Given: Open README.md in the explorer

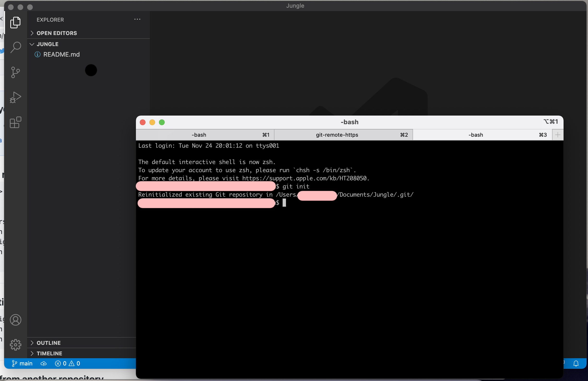Looking at the screenshot, I should [61, 54].
